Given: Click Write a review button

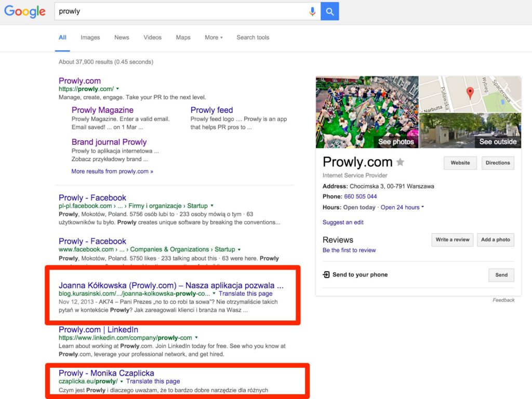Looking at the screenshot, I should point(452,240).
